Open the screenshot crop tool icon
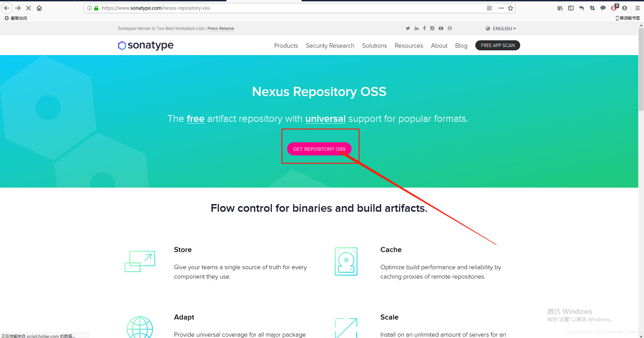 pyautogui.click(x=592, y=8)
